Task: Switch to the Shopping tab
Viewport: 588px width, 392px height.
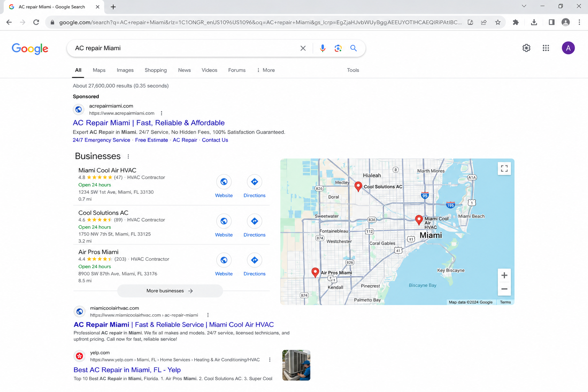Action: [156, 70]
